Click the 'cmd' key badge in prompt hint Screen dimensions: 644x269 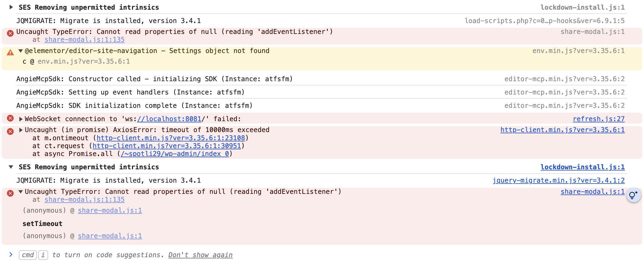tap(28, 255)
